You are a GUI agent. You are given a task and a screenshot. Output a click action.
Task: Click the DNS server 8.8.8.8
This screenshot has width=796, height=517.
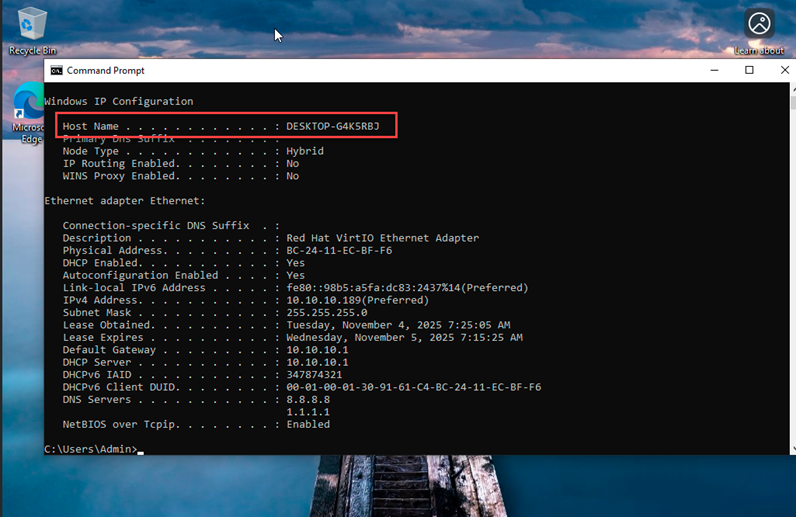click(x=308, y=400)
